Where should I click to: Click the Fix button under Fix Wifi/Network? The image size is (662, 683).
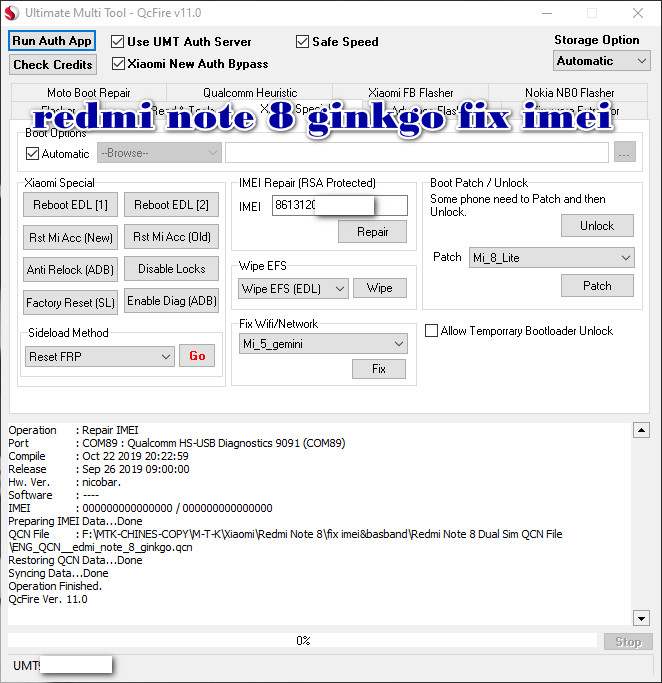click(x=379, y=369)
